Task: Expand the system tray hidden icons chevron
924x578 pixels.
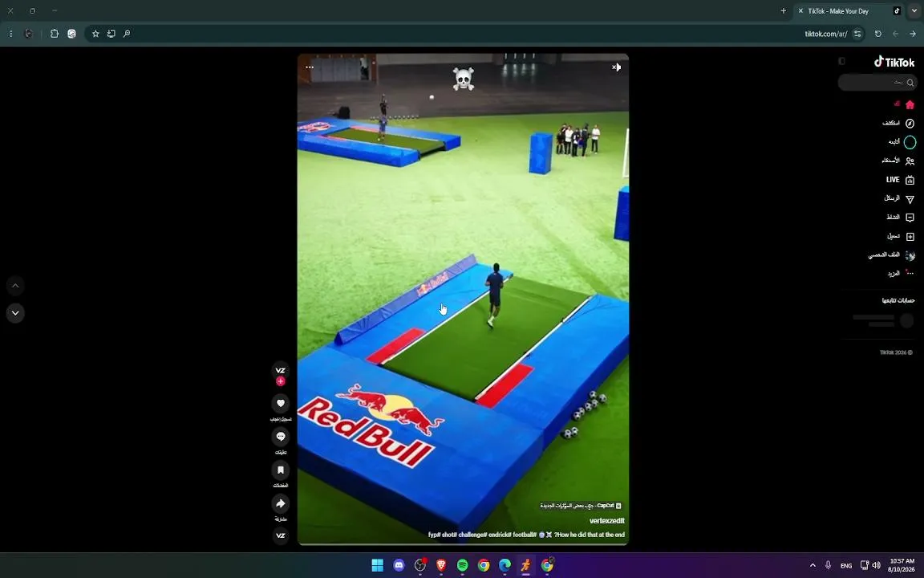Action: pyautogui.click(x=813, y=565)
